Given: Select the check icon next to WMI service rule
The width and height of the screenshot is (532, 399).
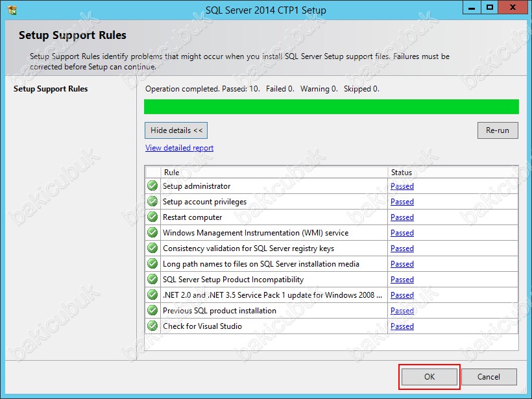Looking at the screenshot, I should (x=152, y=233).
